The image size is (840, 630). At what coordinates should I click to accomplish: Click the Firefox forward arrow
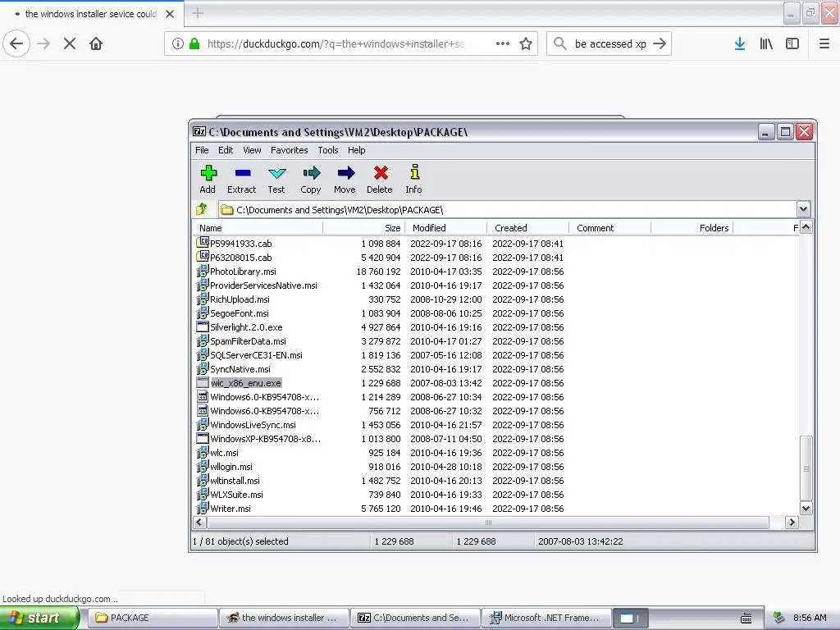coord(43,43)
